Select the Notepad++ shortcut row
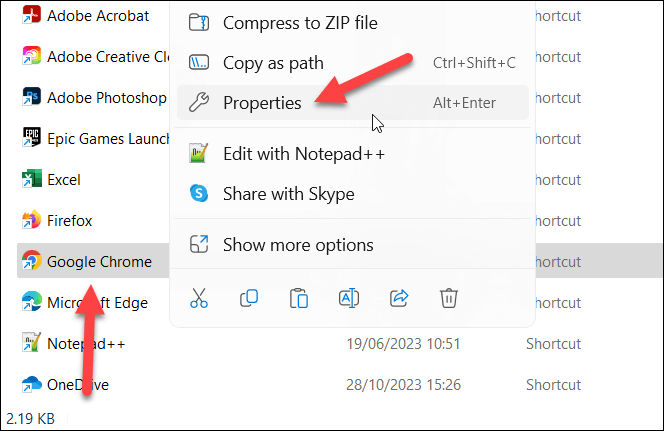 point(85,343)
